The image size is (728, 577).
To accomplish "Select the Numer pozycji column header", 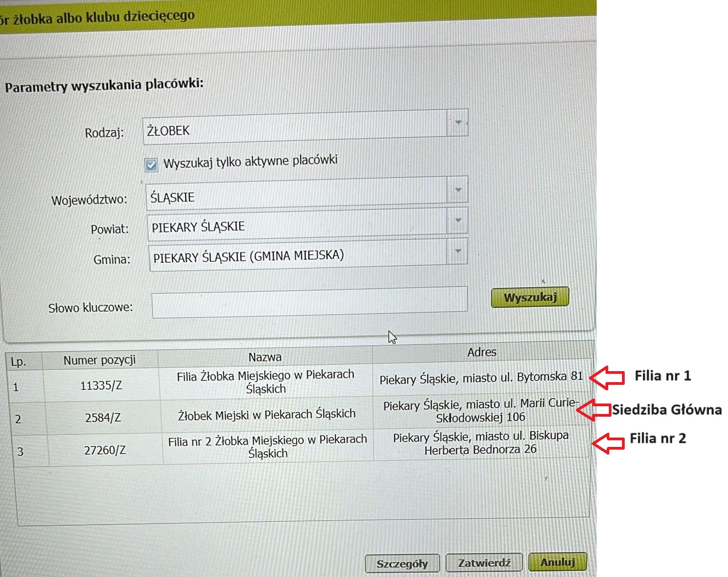I will click(99, 360).
